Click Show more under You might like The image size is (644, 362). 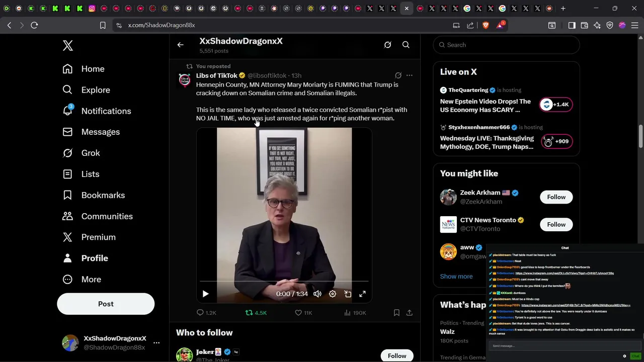[456, 277]
